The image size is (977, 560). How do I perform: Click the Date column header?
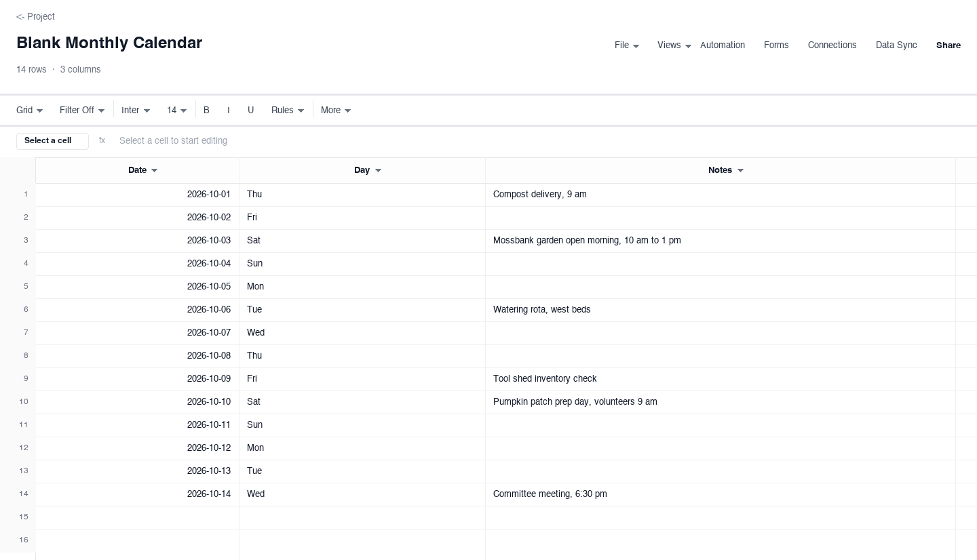tap(137, 170)
